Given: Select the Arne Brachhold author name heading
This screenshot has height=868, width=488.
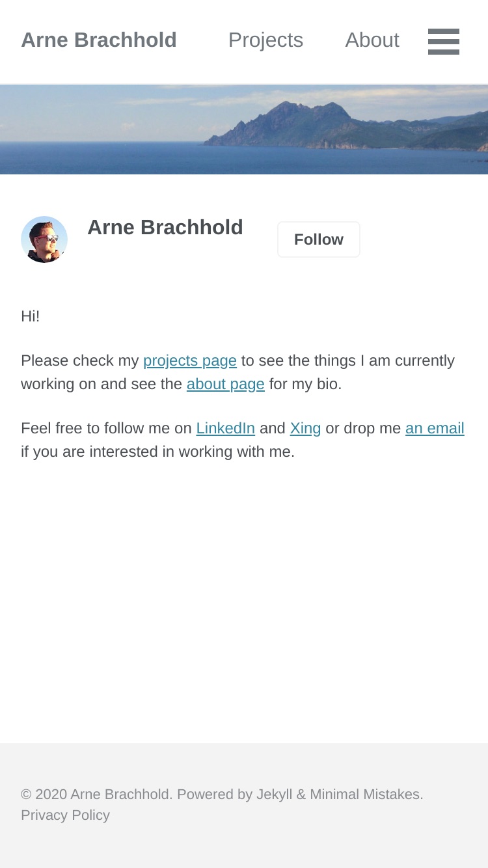Looking at the screenshot, I should click(165, 228).
